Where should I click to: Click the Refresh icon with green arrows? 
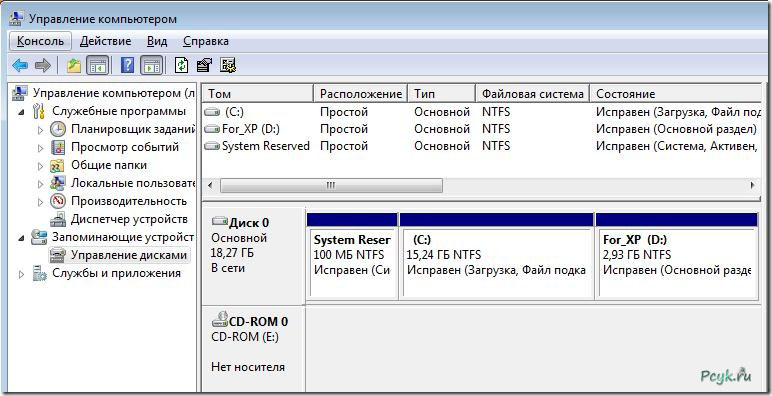[x=182, y=65]
